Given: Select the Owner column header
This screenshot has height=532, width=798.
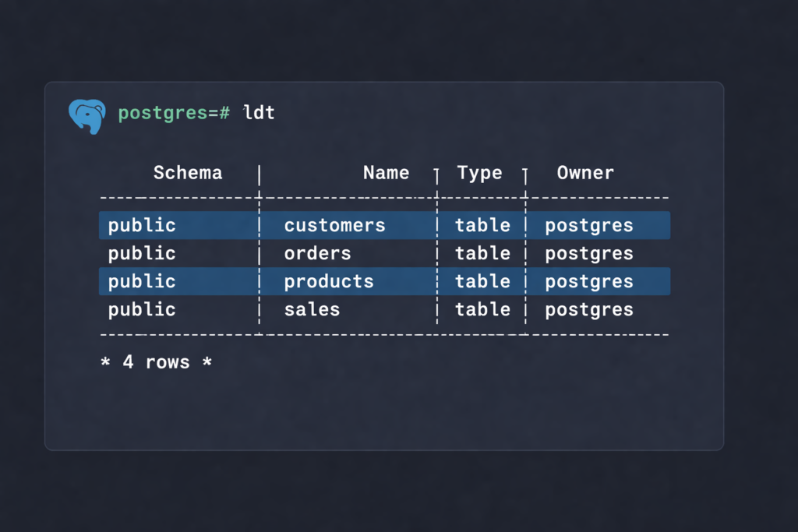Looking at the screenshot, I should pyautogui.click(x=585, y=173).
